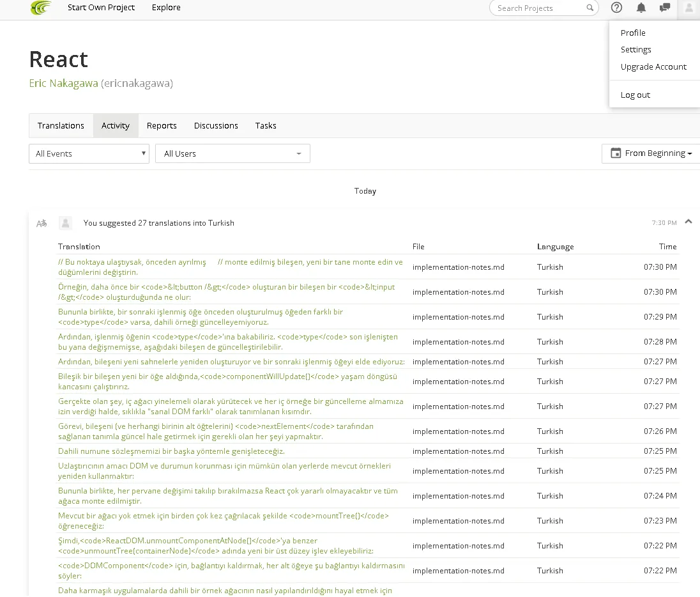Open translation starting 'Görevi, bileşeni'
This screenshot has height=597, width=700.
(216, 431)
